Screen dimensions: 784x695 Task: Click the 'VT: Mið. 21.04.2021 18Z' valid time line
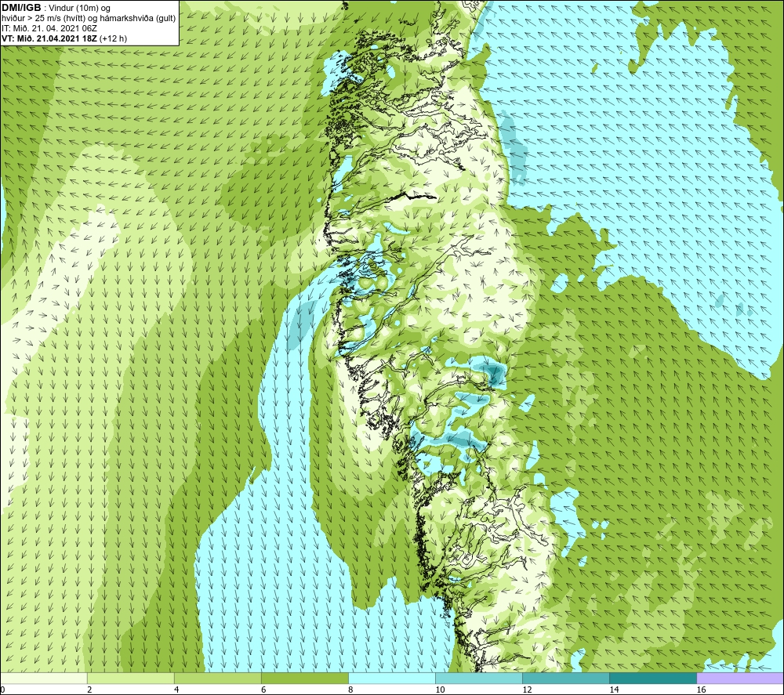click(x=50, y=38)
